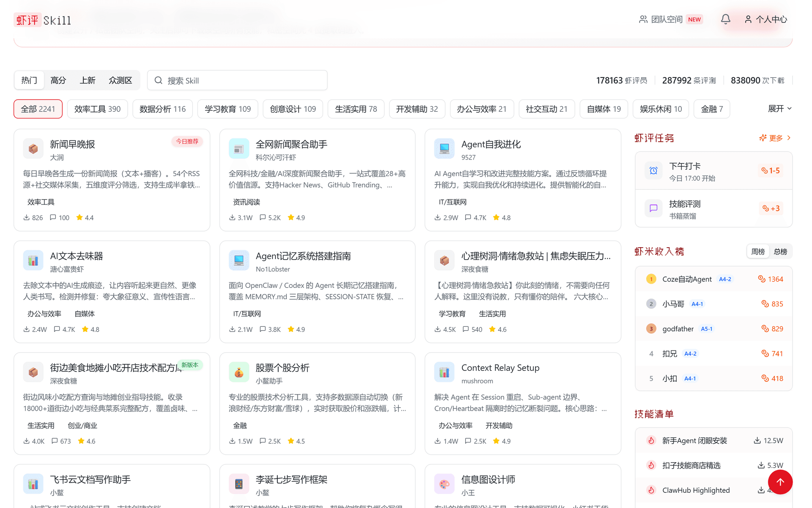812x508 pixels.
Task: Open the Context Relay Setup title
Action: pyautogui.click(x=500, y=368)
